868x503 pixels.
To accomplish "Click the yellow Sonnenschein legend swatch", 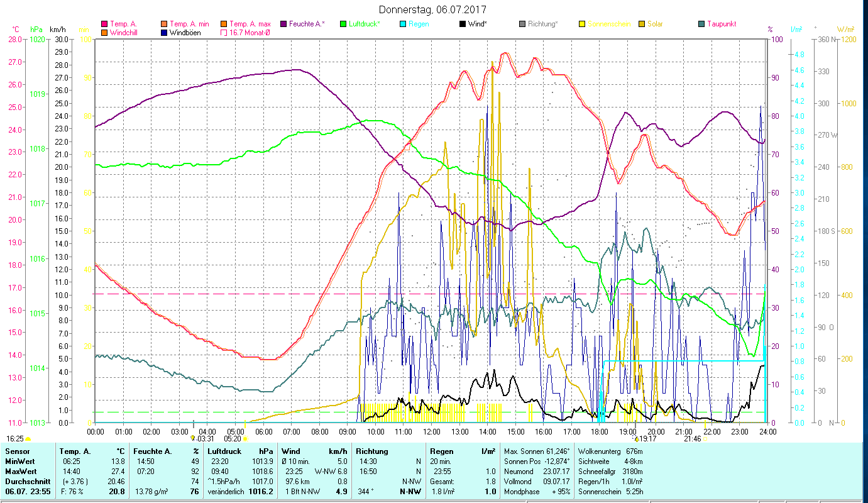I will pos(582,24).
